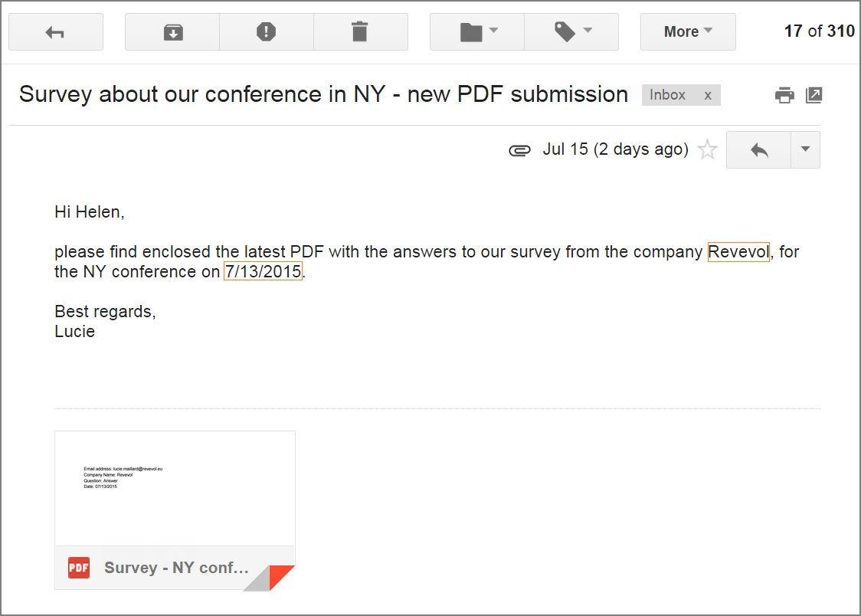Click the highlighted date 7/13/2015
Screen dimensions: 861x616
click(x=263, y=272)
